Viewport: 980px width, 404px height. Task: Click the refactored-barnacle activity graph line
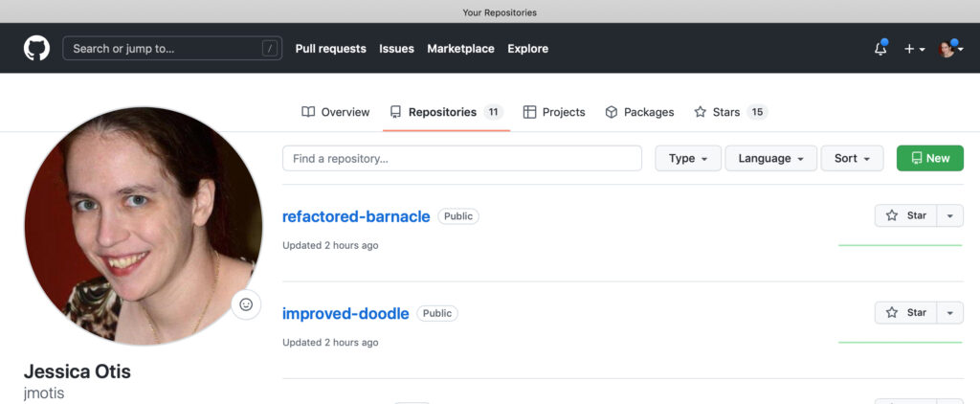click(900, 245)
